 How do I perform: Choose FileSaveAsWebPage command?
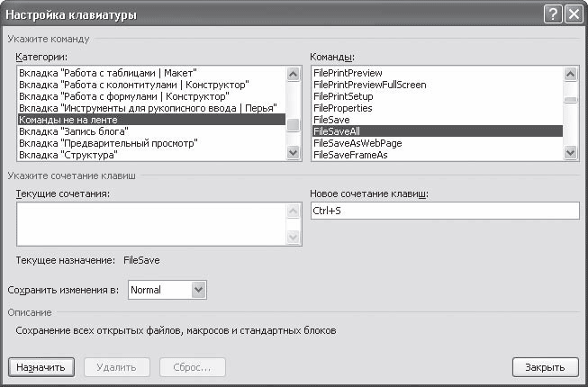point(357,143)
